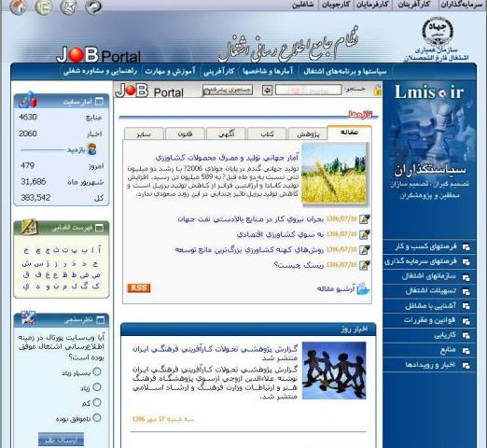Click the home icon in top bar

coord(18,7)
